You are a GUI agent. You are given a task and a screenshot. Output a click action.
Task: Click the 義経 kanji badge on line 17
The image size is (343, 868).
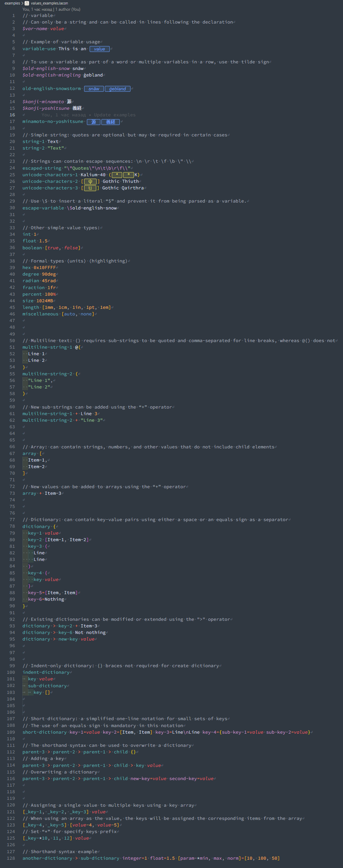pos(110,122)
